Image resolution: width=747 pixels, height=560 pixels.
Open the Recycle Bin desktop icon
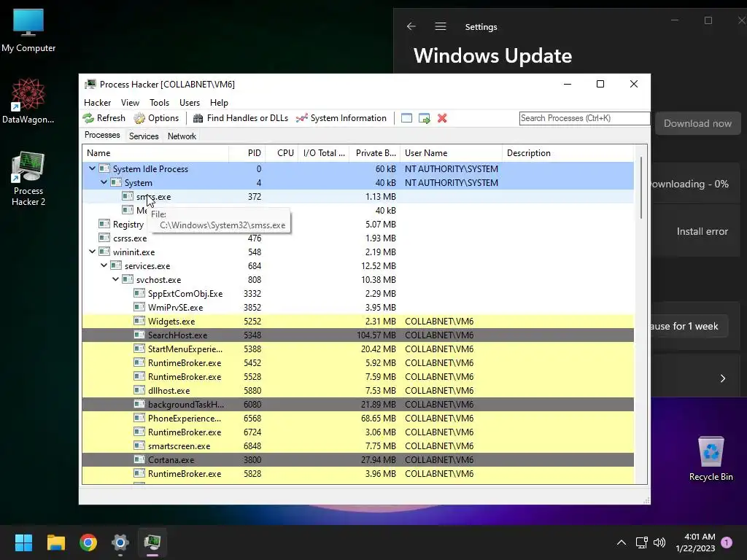click(711, 459)
